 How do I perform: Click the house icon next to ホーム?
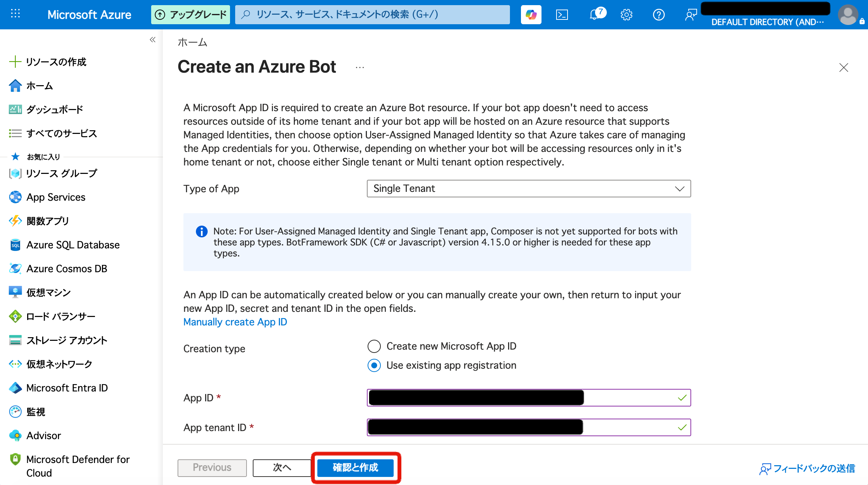pos(15,85)
